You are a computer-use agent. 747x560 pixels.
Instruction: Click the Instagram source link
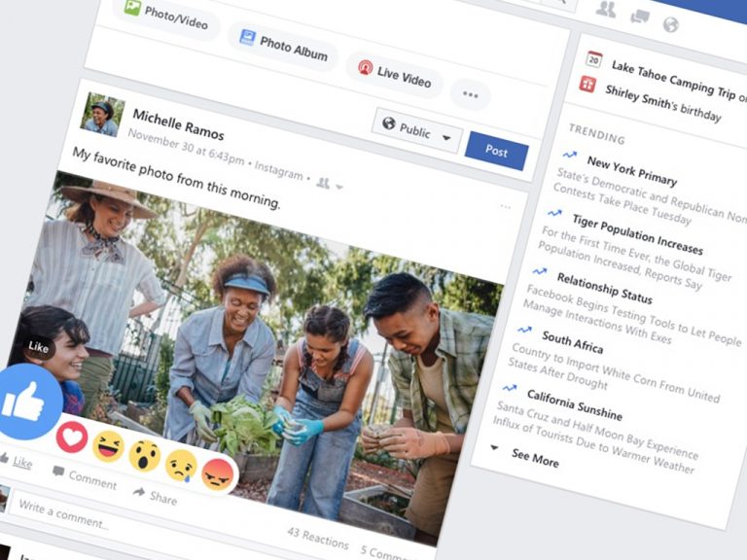coord(279,170)
